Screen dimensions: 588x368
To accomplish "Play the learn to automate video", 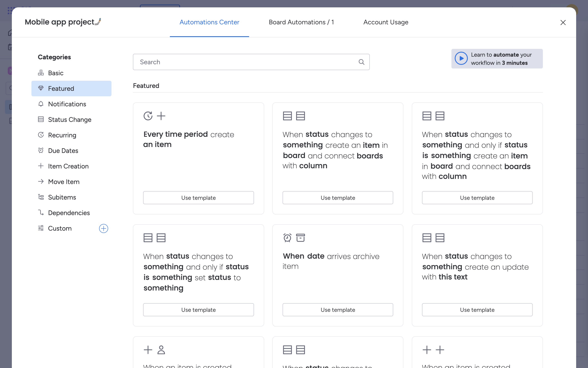I will pyautogui.click(x=461, y=59).
